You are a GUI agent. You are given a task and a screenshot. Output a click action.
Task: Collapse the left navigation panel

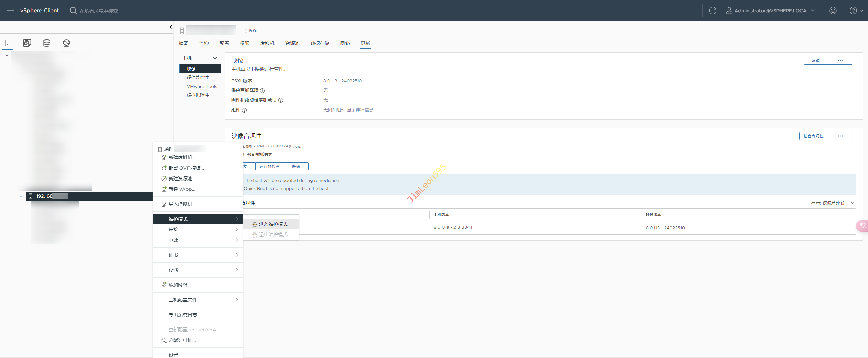click(171, 27)
